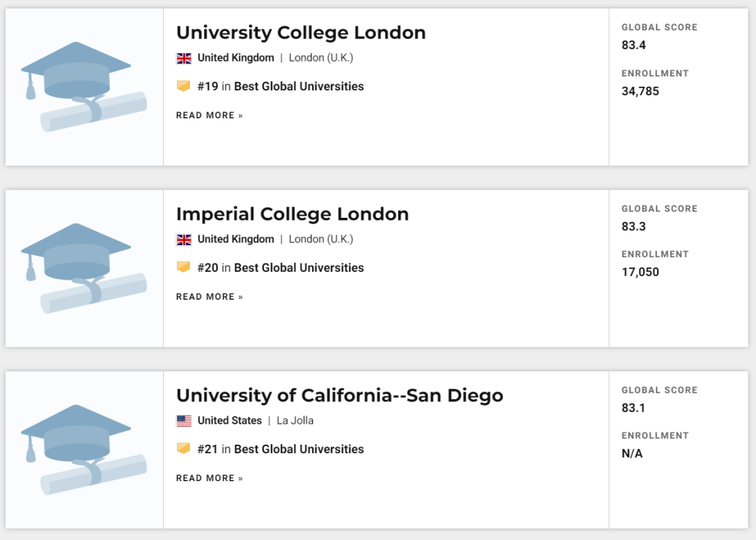Click the #20 ranking badge icon
Image resolution: width=756 pixels, height=540 pixels.
coord(183,268)
